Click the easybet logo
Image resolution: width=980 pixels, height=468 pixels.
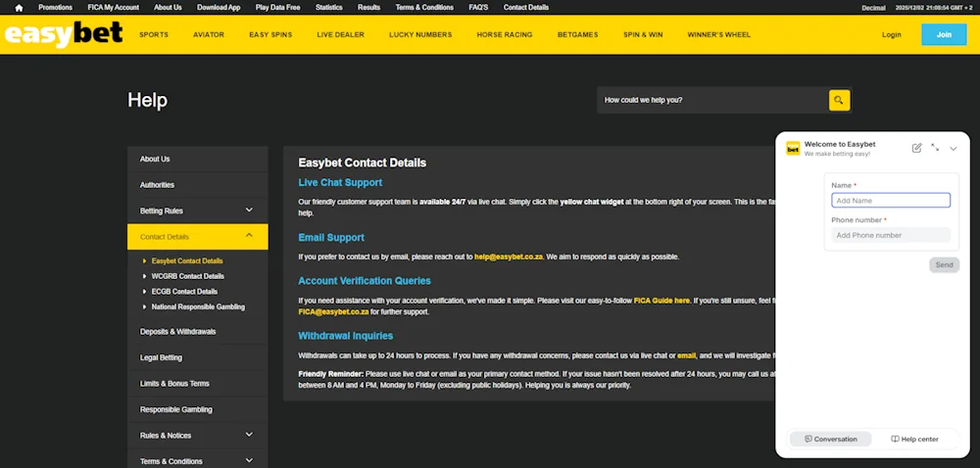[x=64, y=34]
